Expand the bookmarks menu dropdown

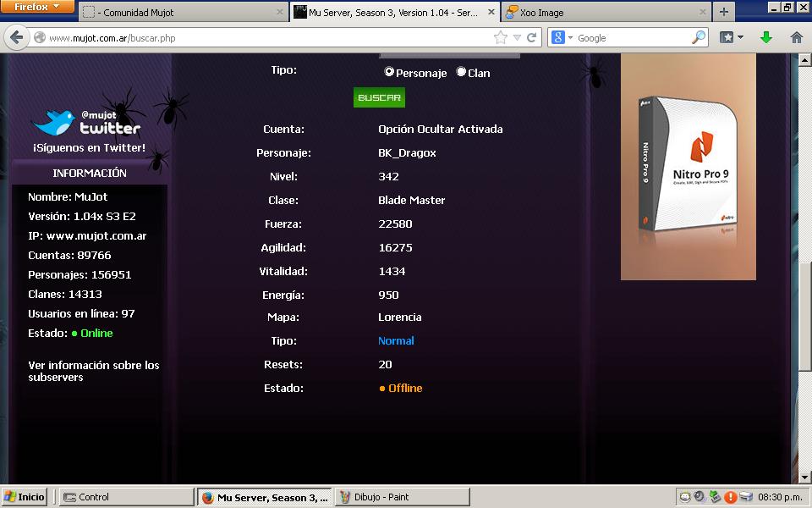click(x=732, y=37)
